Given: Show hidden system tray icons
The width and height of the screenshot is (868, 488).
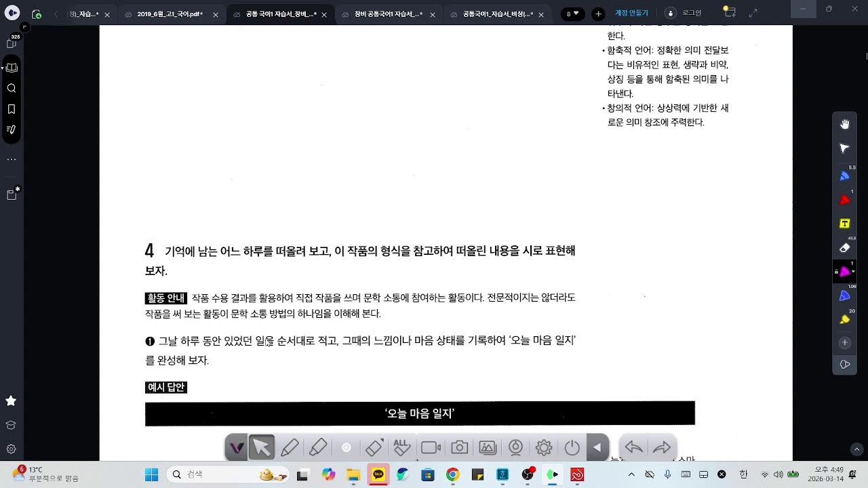Looking at the screenshot, I should pos(631,474).
